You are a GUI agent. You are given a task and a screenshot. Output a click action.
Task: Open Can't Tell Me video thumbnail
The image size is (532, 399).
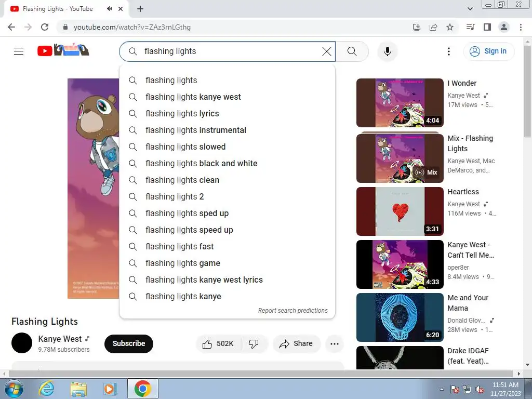(400, 264)
